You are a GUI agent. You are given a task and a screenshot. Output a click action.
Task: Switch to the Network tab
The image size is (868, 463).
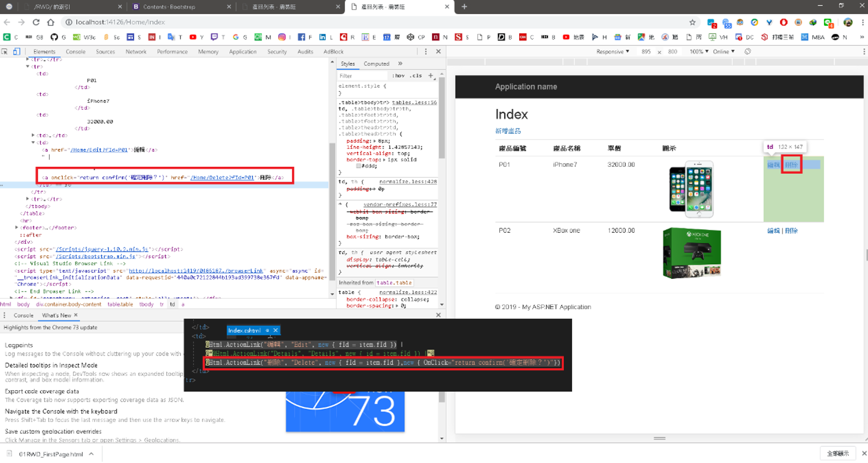pyautogui.click(x=136, y=51)
